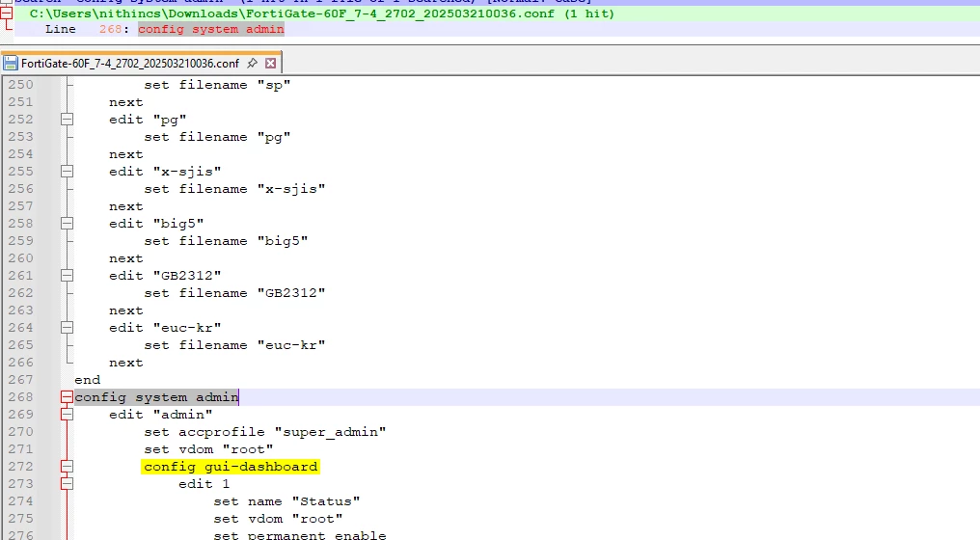This screenshot has height=540, width=980.
Task: Fold the config gui-dashboard block
Action: click(67, 467)
